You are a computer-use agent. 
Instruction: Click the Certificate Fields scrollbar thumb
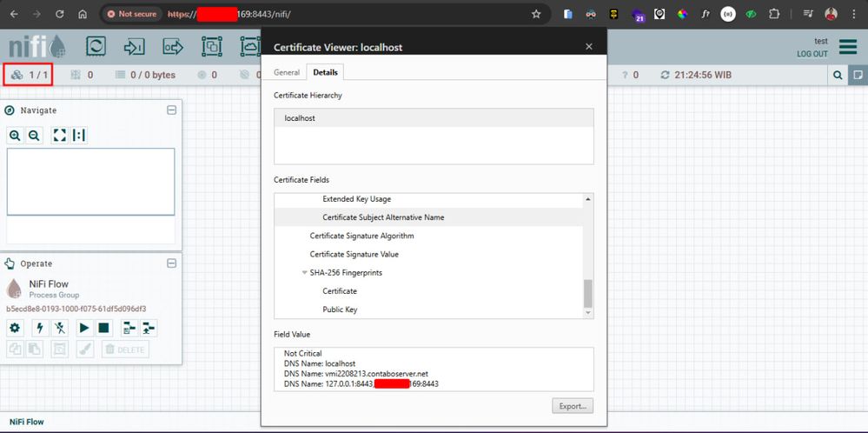pos(588,293)
